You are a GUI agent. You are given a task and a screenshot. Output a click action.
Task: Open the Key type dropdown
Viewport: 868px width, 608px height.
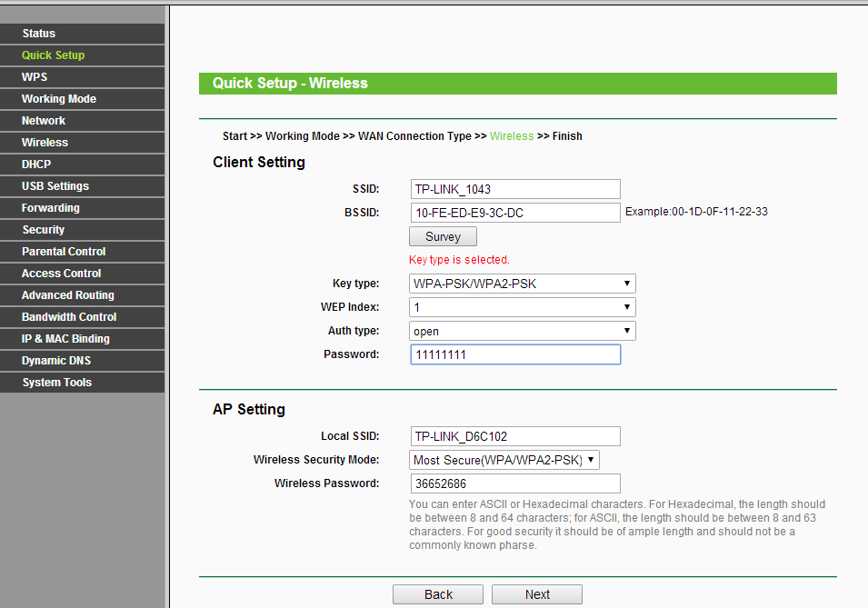point(523,284)
